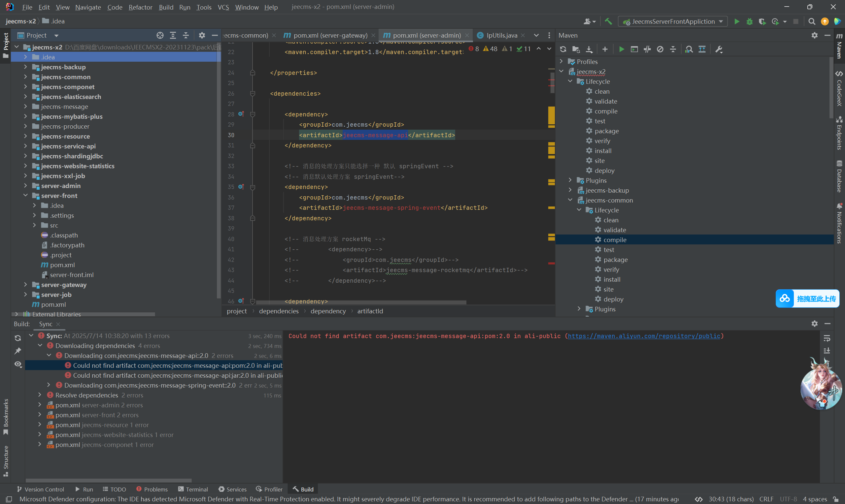Select compile under jeecms-common Lifecycle
845x504 pixels.
point(615,240)
